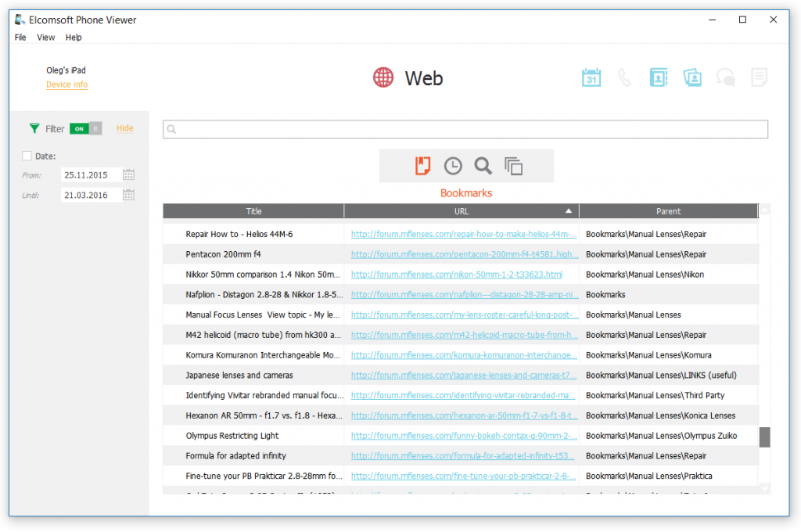
Task: Turn off the Filter switch
Action: click(84, 128)
